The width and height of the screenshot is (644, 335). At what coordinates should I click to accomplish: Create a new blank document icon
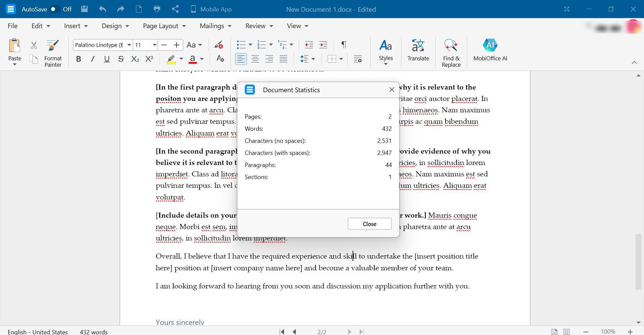coord(139,9)
